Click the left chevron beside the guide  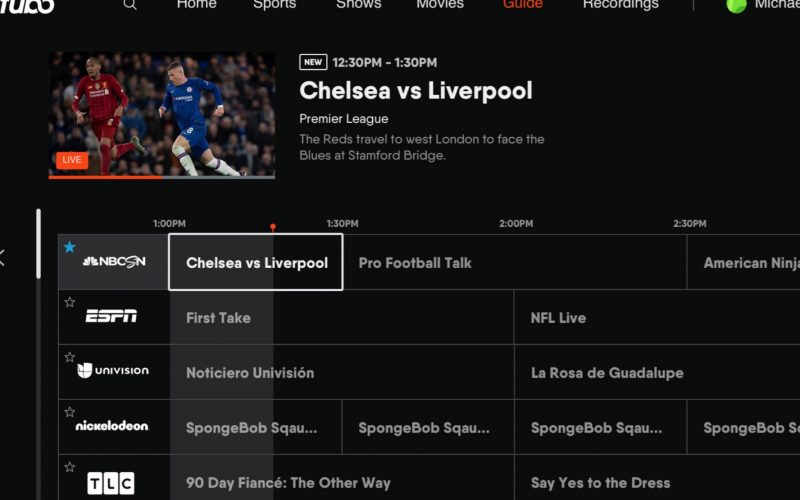pos(3,258)
